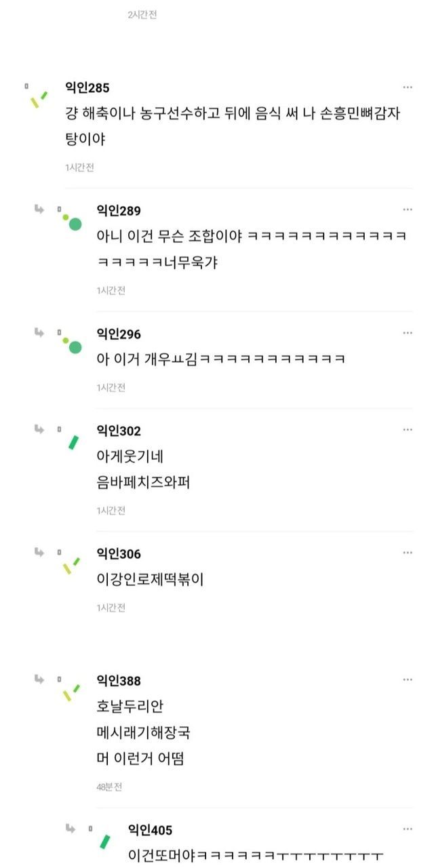Screen dimensions: 434x868
Task: Open the username 익인285
Action: click(87, 87)
